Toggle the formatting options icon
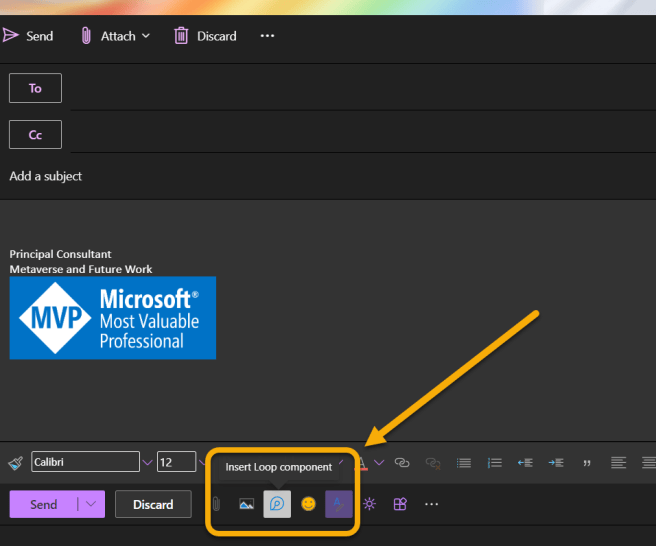This screenshot has width=656, height=546. click(x=339, y=504)
